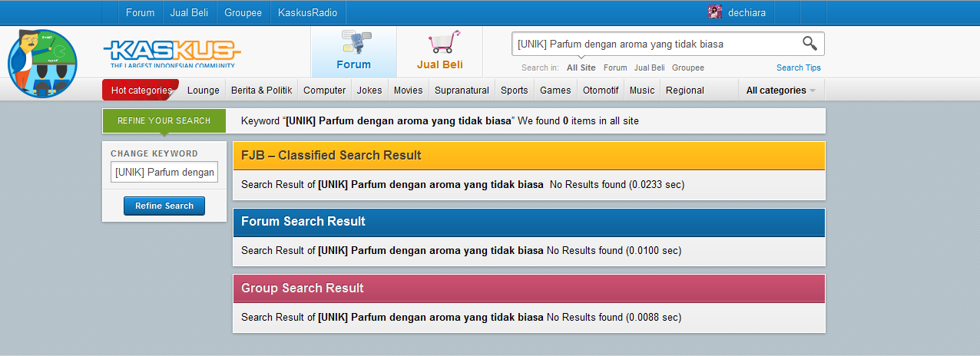Click the FJB – Classified Search Result header
The image size is (980, 356).
tap(528, 156)
